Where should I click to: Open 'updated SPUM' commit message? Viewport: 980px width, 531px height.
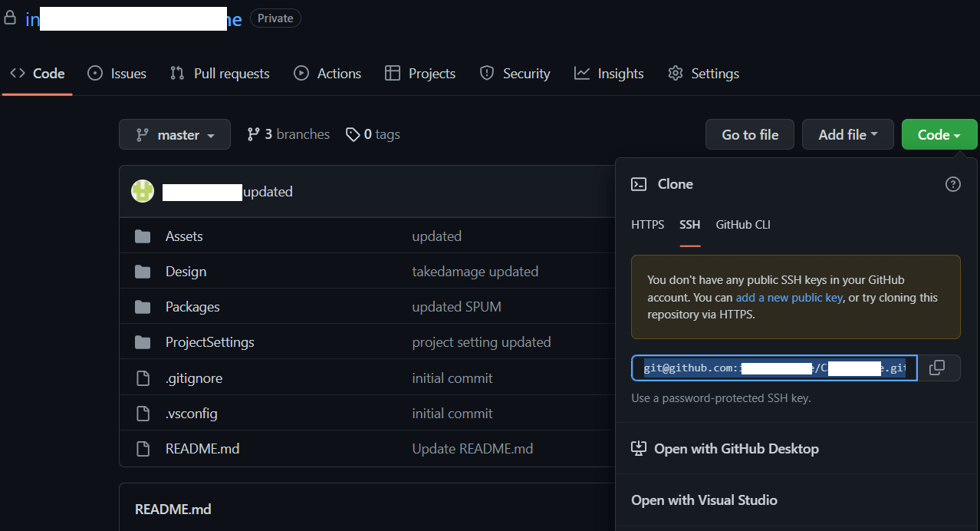pos(456,307)
